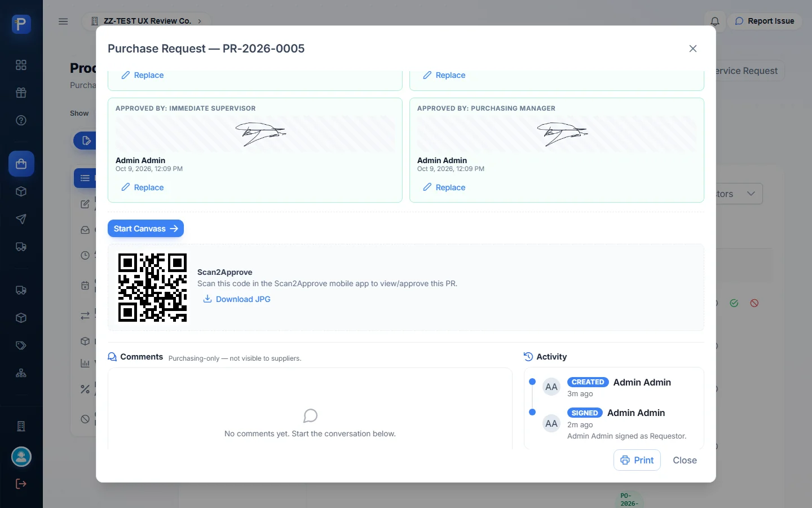Click the clock icon in the background submenu
Screen dimensions: 812x508
(85, 255)
